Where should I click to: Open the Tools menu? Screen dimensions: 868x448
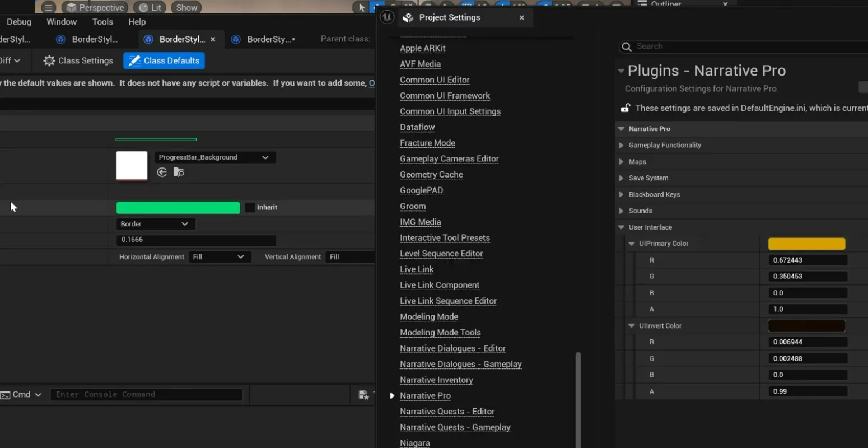[x=102, y=22]
